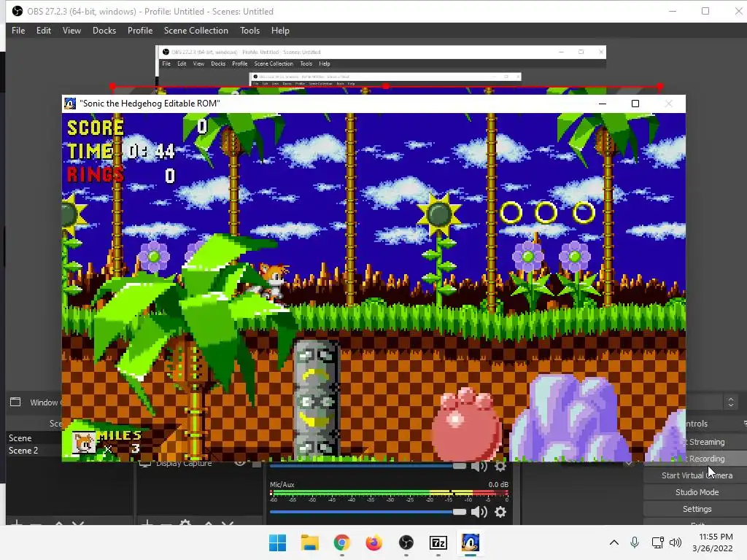
Task: Open Mic/Aux gear settings icon
Action: (x=500, y=512)
